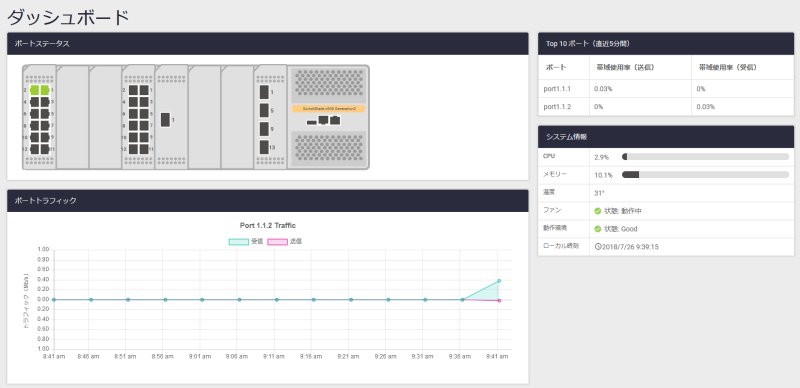Toggle the 受信 series in chart legend
The image size is (800, 388).
pyautogui.click(x=246, y=241)
